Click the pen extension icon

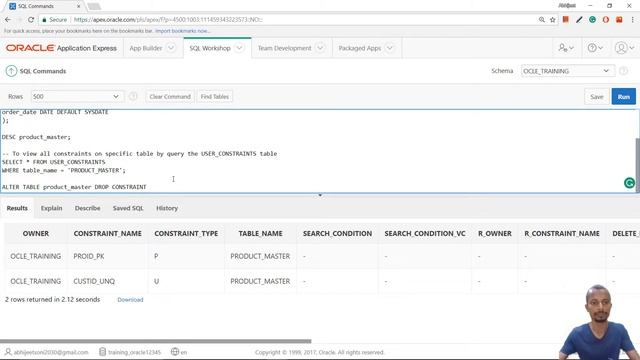[x=579, y=20]
